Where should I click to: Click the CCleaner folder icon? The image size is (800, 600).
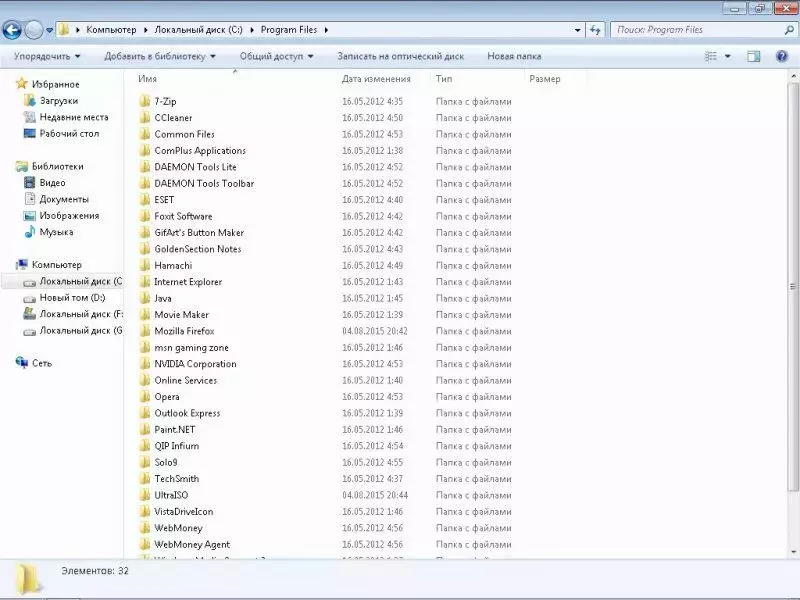click(x=145, y=117)
